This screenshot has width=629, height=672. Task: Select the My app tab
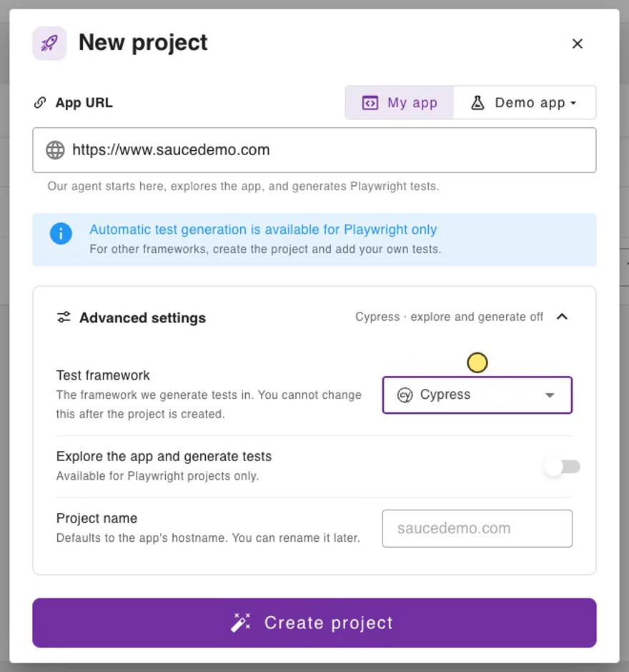400,103
